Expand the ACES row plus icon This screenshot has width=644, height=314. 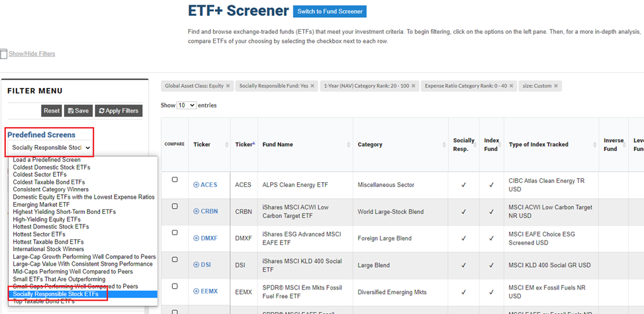196,185
